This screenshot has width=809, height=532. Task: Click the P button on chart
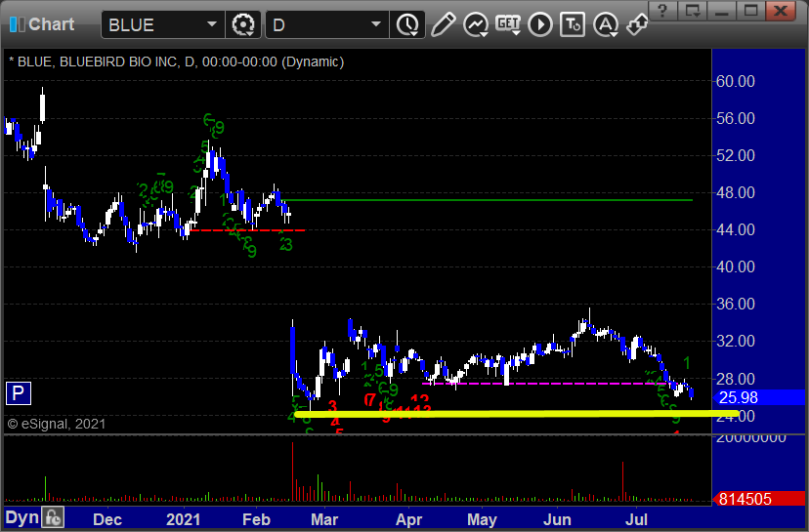(x=18, y=393)
